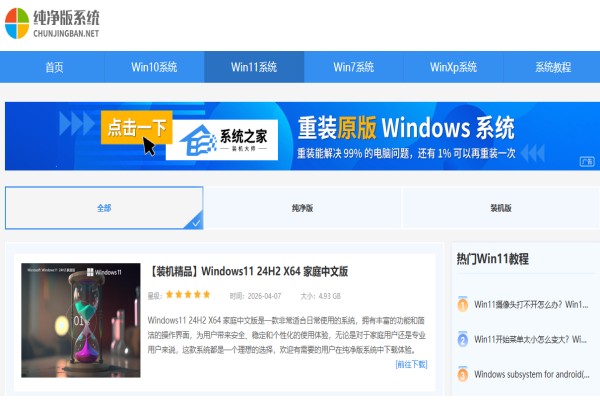600x400 pixels.
Task: Click the CHUNJINGBAN.NET site name text
Action: [66, 34]
